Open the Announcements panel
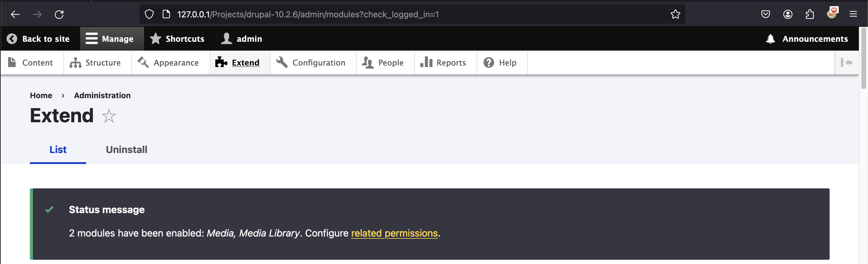This screenshot has width=868, height=264. coord(807,39)
